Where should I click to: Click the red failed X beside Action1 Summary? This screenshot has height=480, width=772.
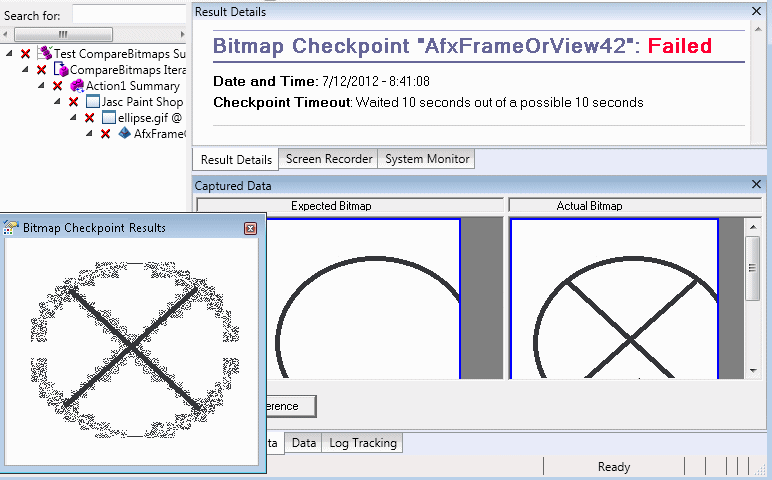pos(57,86)
